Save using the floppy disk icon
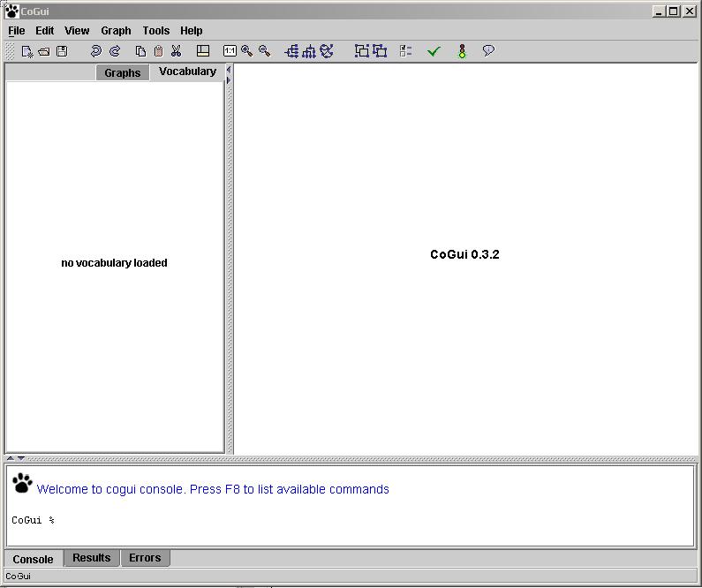702x588 pixels. [x=62, y=51]
